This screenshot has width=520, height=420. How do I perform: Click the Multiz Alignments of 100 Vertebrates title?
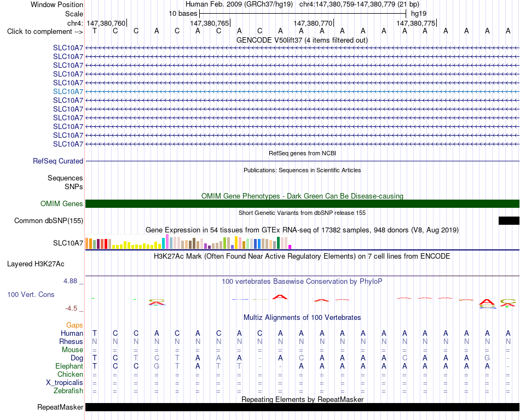[x=302, y=317]
